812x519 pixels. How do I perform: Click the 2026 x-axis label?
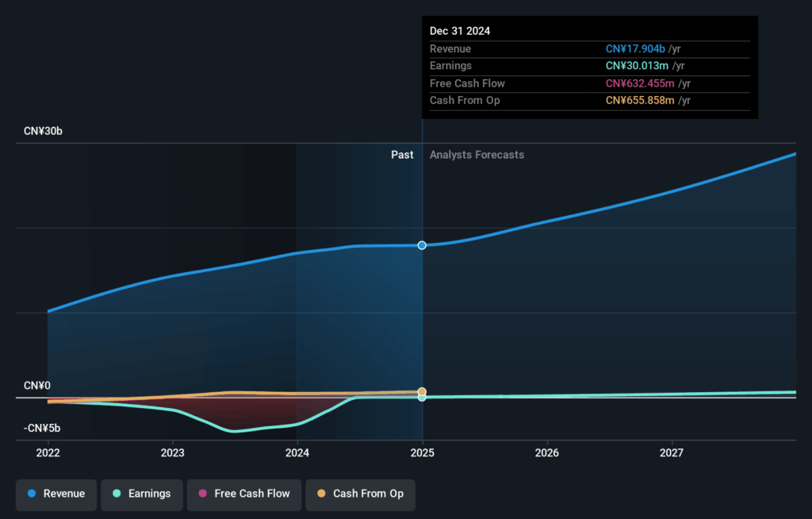tap(547, 452)
